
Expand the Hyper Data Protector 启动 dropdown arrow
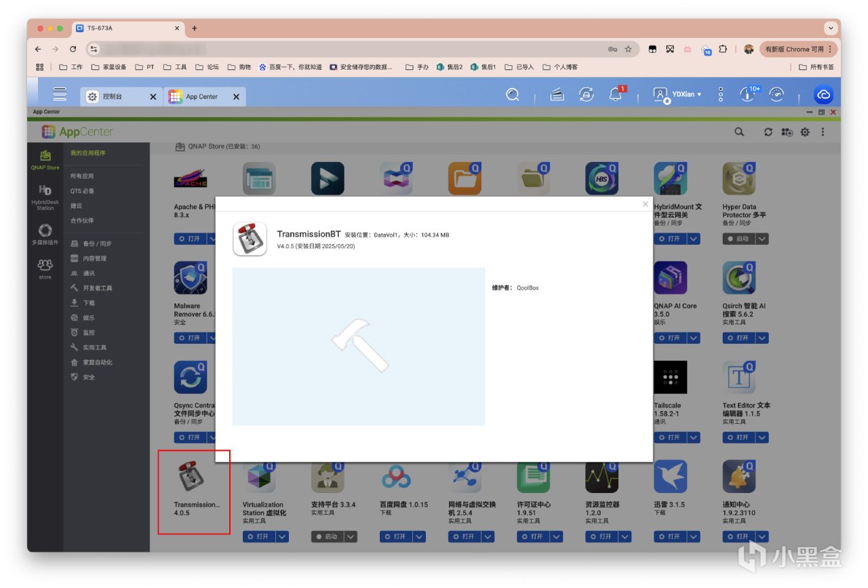click(762, 239)
